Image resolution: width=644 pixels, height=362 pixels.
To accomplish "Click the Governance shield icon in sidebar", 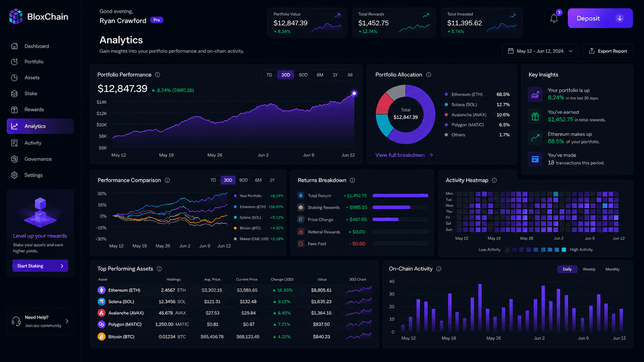I will 14,159.
